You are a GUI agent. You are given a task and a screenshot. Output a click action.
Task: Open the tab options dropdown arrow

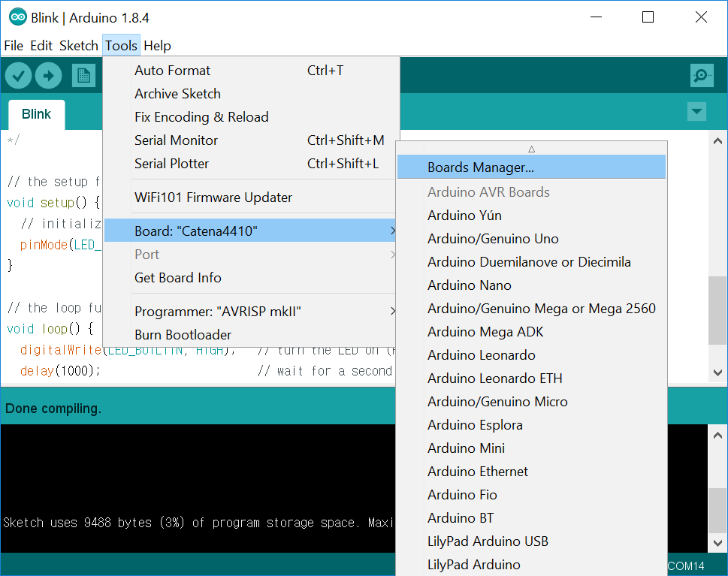[x=696, y=111]
